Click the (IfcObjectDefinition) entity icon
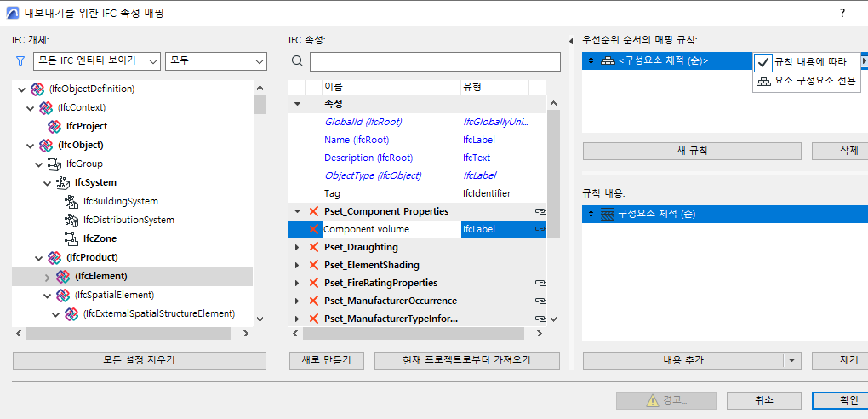 (x=37, y=89)
